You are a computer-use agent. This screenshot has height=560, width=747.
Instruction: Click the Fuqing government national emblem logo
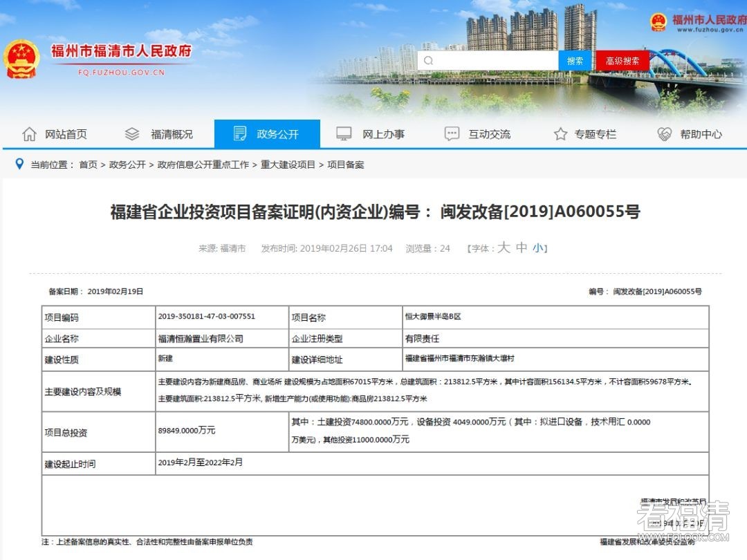coord(21,59)
